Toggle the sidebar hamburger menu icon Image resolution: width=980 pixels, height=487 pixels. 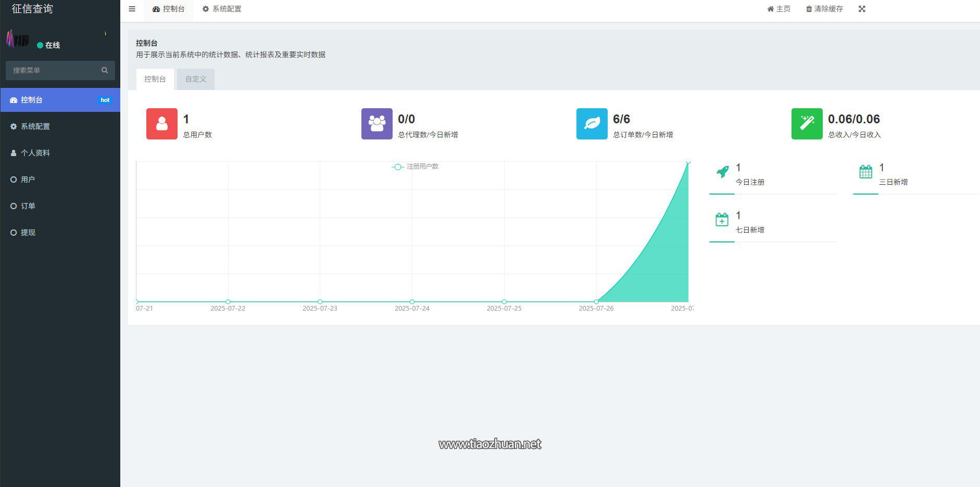pos(132,9)
